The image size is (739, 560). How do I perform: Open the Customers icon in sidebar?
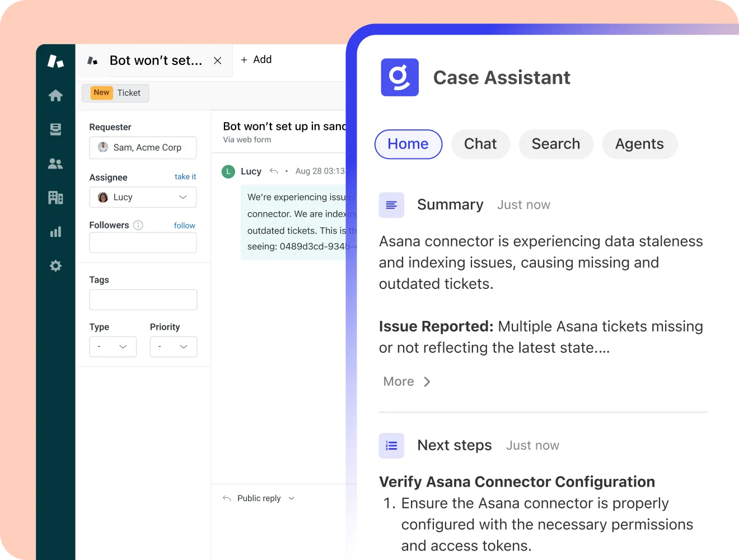[55, 164]
